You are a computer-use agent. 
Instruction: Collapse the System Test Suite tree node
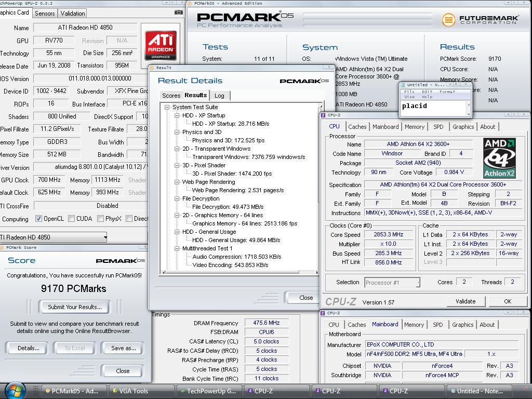click(x=167, y=107)
